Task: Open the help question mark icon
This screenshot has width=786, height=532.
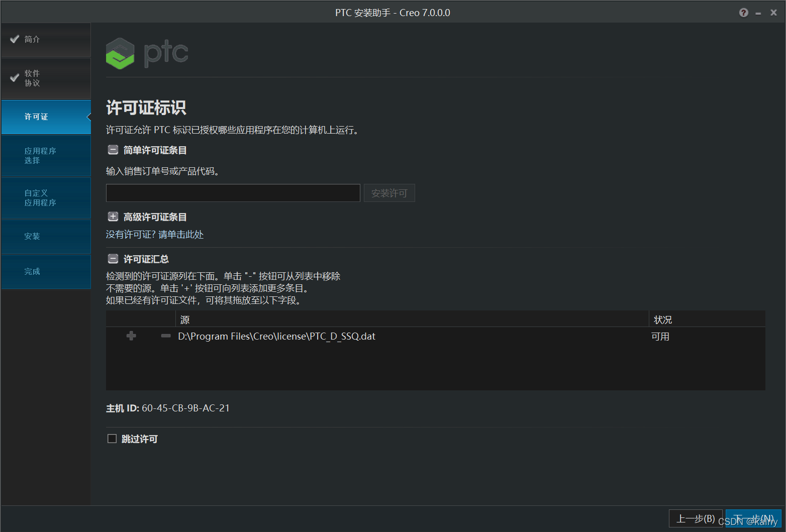Action: click(744, 13)
